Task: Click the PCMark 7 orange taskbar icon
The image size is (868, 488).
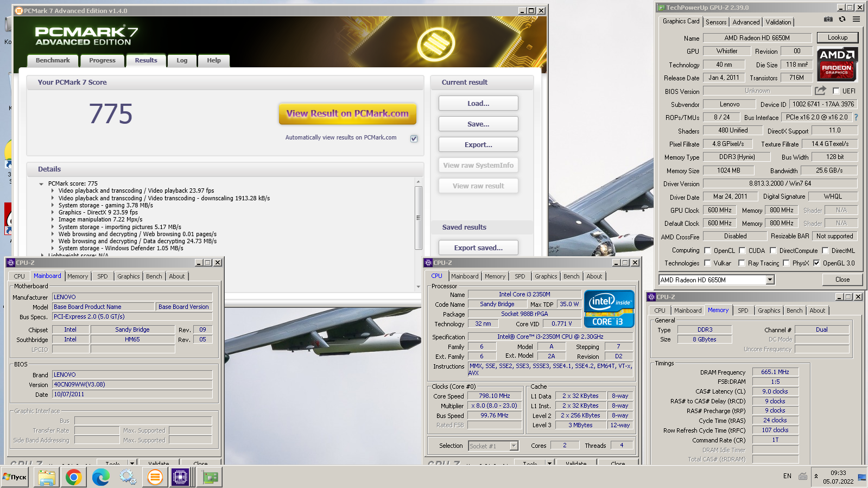Action: [155, 477]
